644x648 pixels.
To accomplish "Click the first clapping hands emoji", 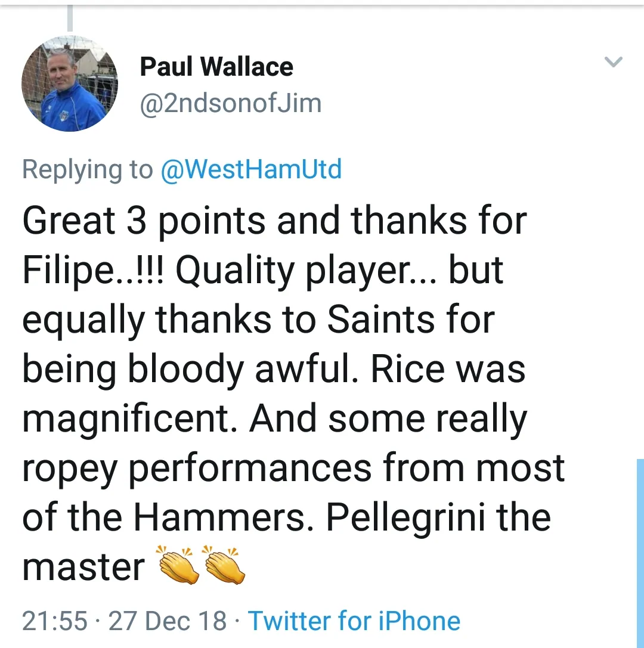I will tap(177, 564).
